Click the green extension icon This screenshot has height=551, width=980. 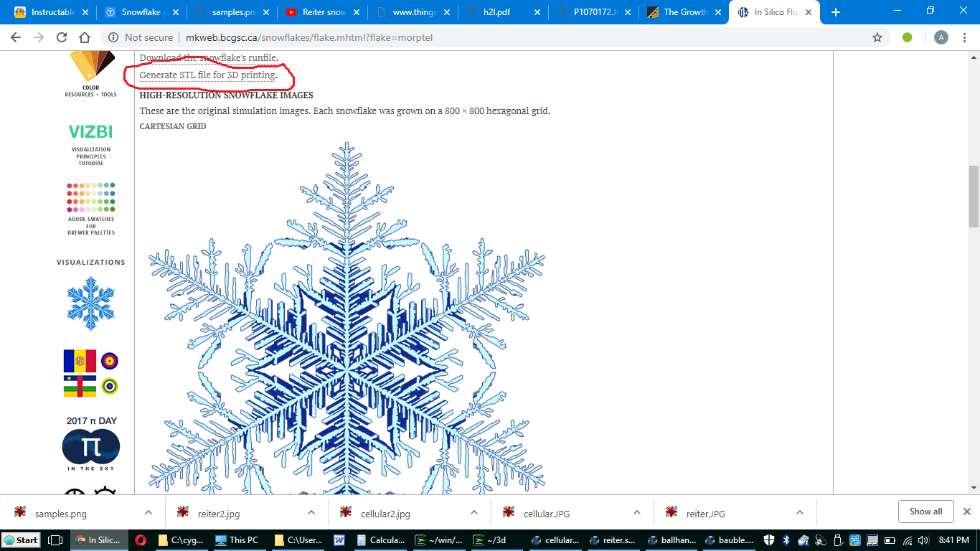pyautogui.click(x=908, y=37)
